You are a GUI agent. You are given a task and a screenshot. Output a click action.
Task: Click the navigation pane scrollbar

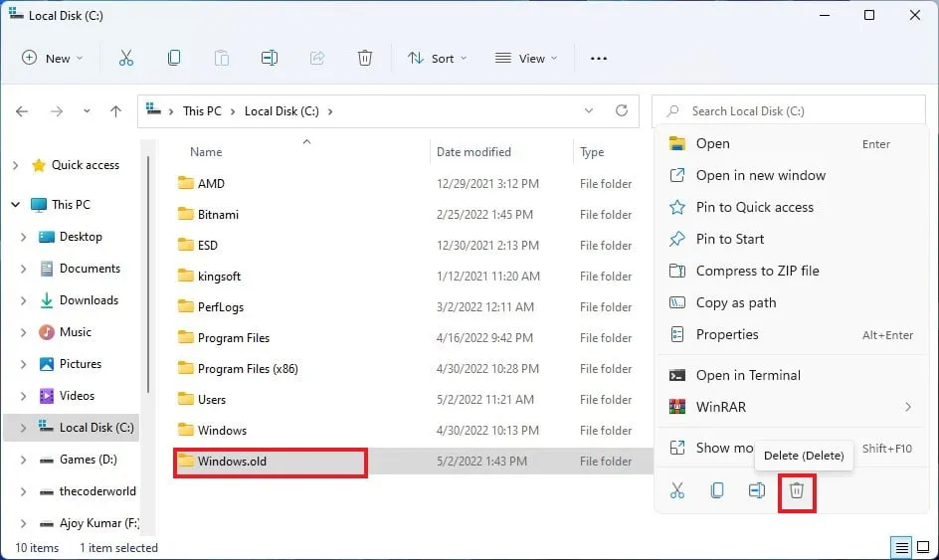pos(148,276)
